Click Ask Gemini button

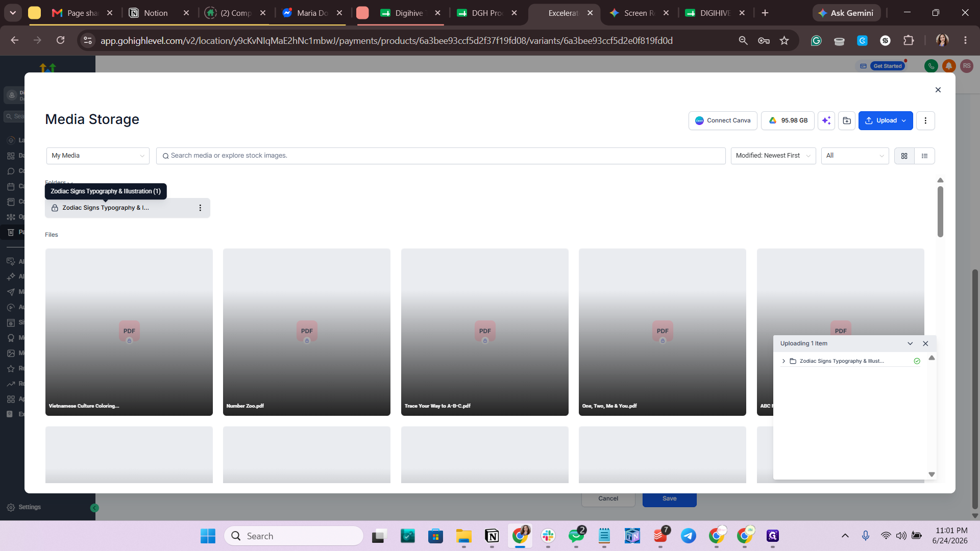[846, 13]
